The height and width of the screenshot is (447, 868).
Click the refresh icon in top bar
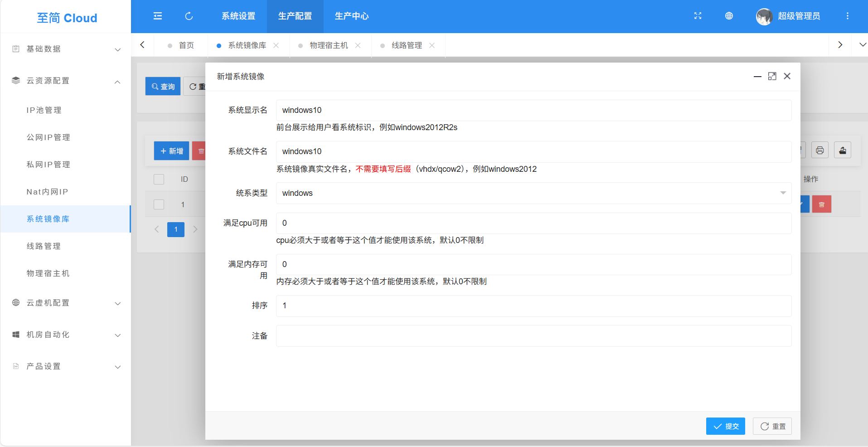(x=189, y=16)
